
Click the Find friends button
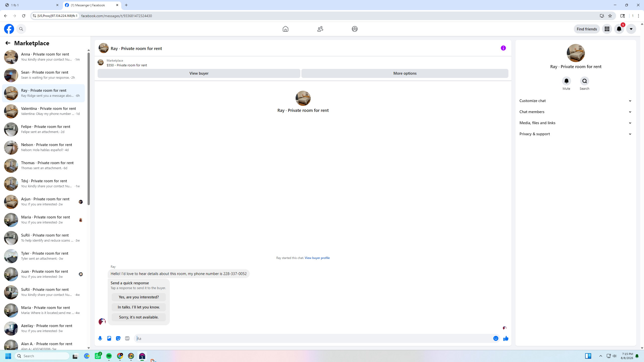click(x=587, y=29)
